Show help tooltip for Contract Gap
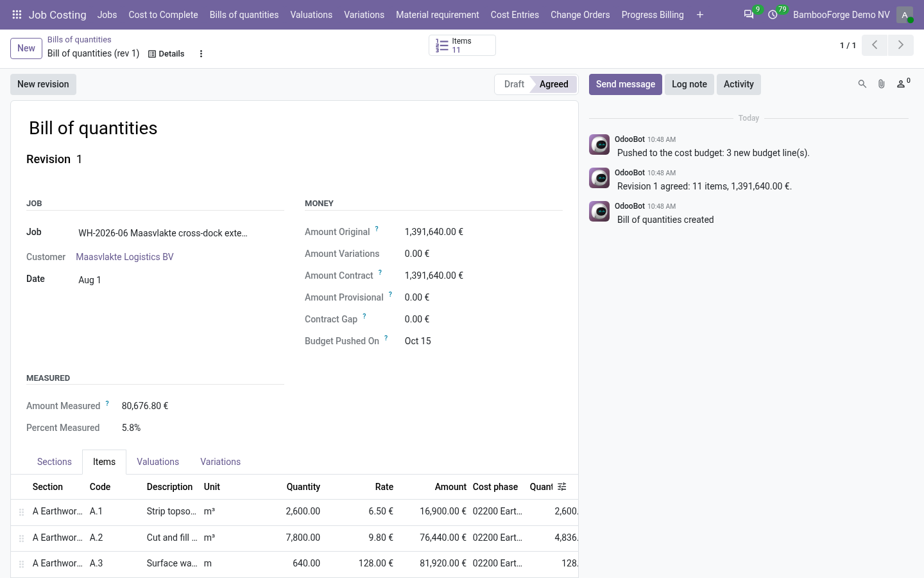Viewport: 924px width, 578px height. click(364, 316)
